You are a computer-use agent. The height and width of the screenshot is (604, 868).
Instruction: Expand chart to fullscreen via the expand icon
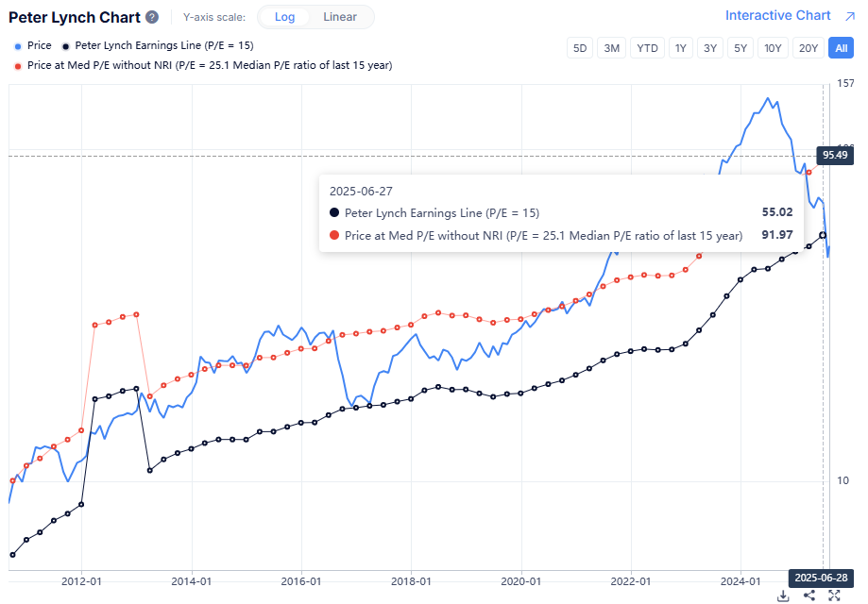point(834,596)
